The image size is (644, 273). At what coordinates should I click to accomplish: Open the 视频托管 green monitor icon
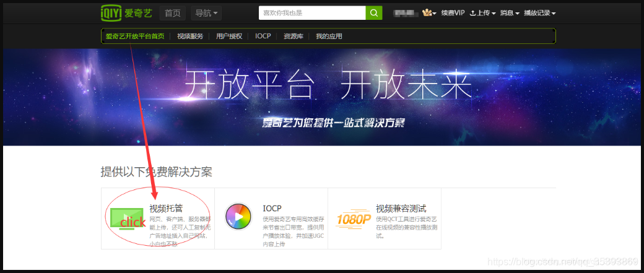click(127, 218)
